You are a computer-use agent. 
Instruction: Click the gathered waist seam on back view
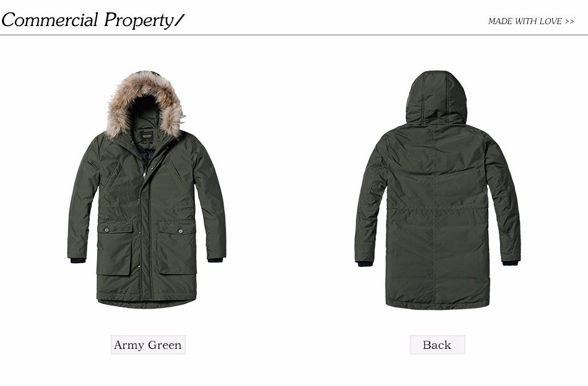tap(437, 209)
